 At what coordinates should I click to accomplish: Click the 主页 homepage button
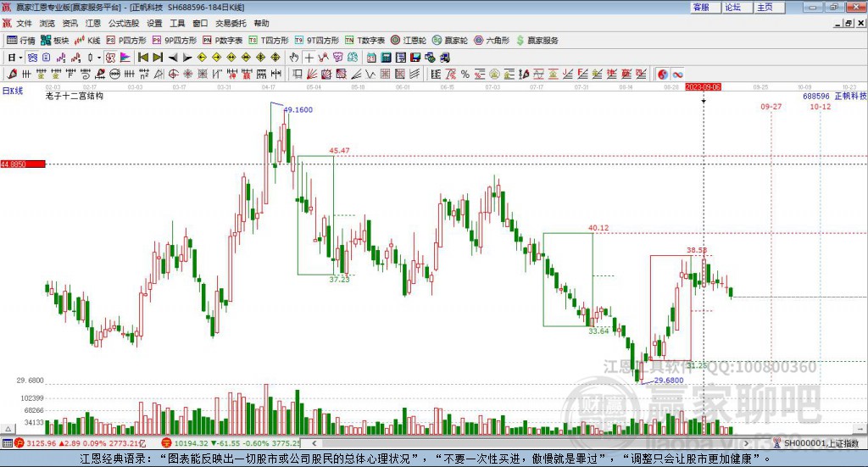tap(770, 7)
